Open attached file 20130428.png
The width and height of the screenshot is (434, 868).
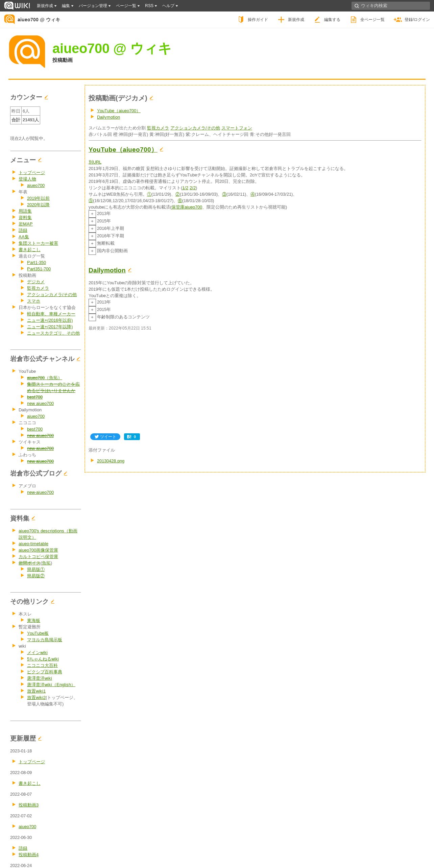coord(111,461)
